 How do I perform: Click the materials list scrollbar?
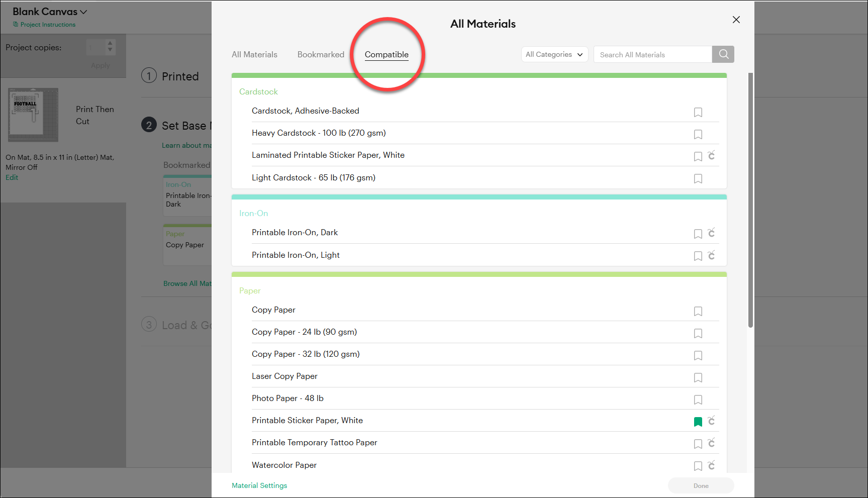coord(750,200)
